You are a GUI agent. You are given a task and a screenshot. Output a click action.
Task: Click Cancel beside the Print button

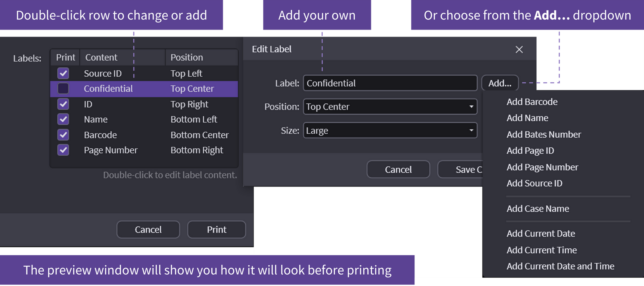point(148,229)
